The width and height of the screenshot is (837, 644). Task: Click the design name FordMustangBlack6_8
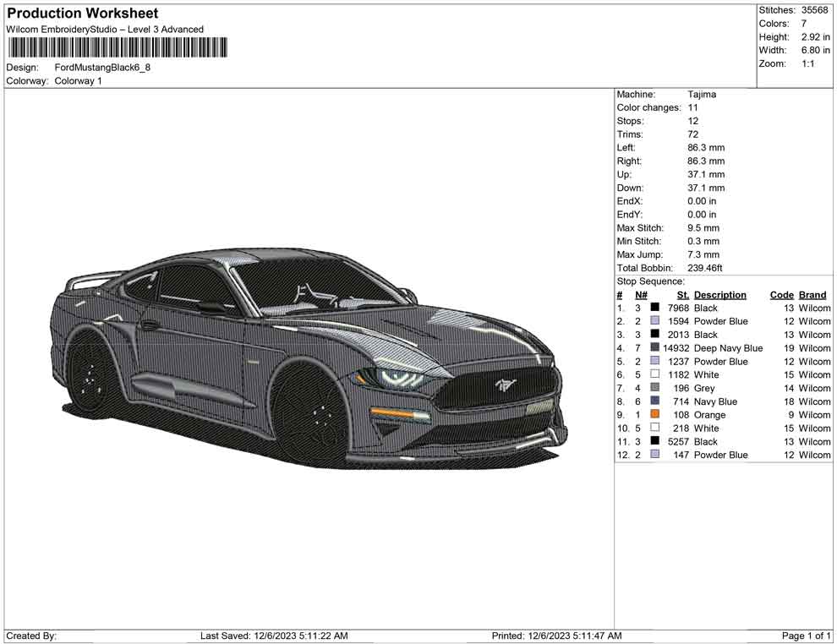101,68
